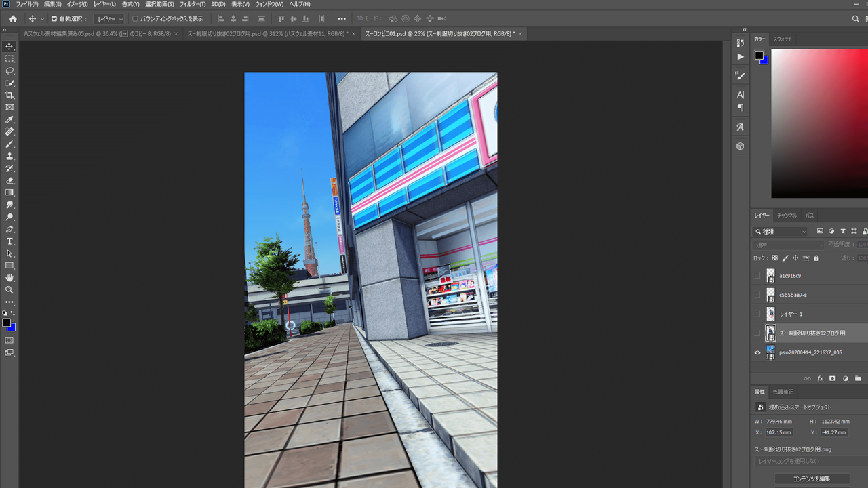Screen dimensions: 868x488
Task: Select the Gradient tool
Action: click(9, 192)
